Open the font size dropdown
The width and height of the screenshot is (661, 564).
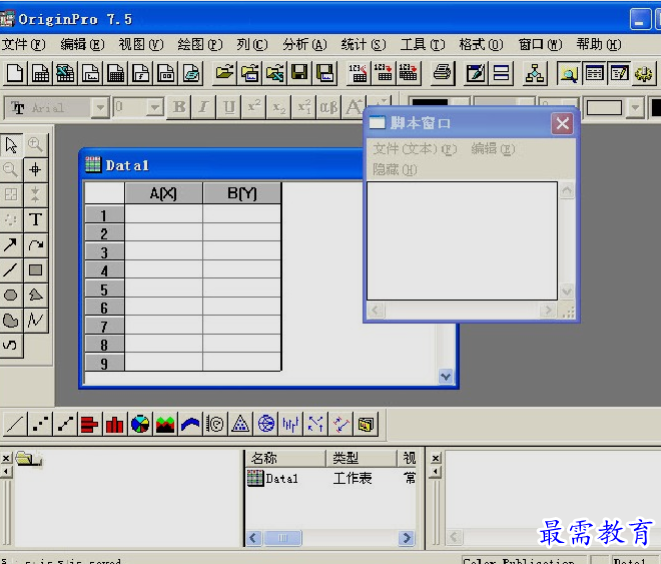[x=155, y=107]
